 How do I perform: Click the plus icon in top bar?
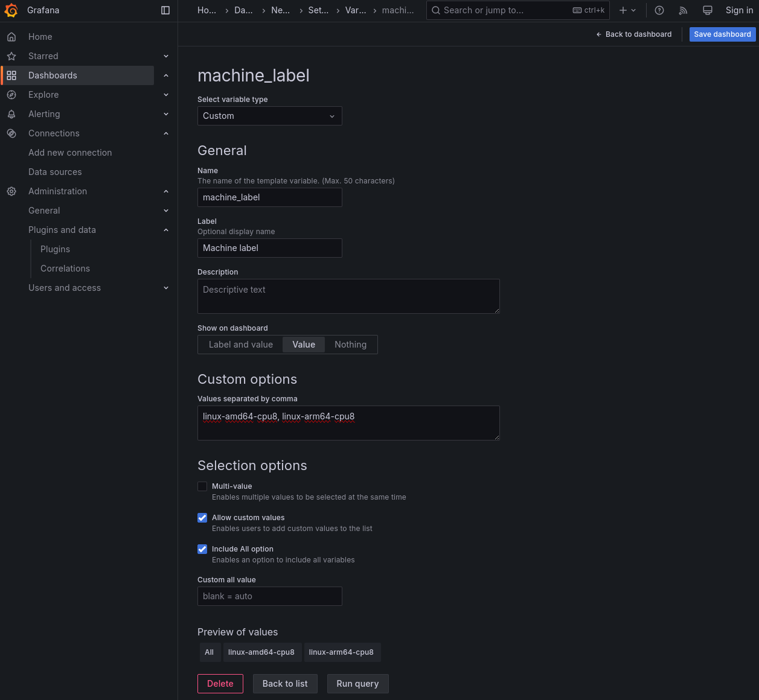(x=623, y=10)
